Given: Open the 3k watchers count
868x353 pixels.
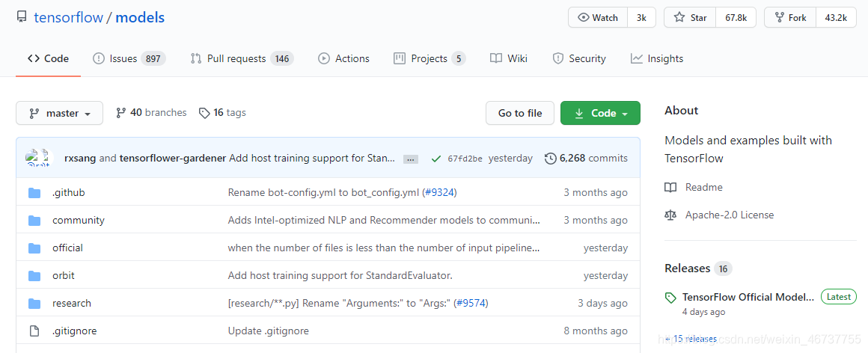Looking at the screenshot, I should (x=641, y=18).
